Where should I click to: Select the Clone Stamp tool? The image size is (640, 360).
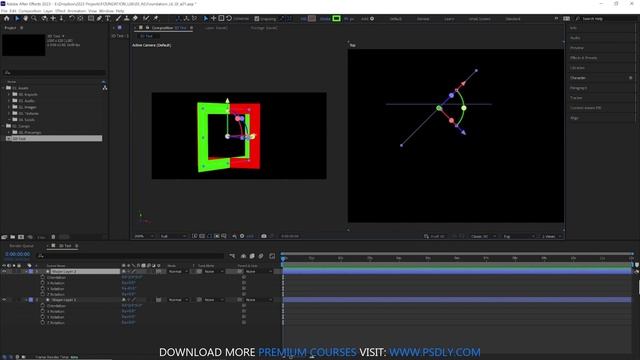[x=127, y=18]
